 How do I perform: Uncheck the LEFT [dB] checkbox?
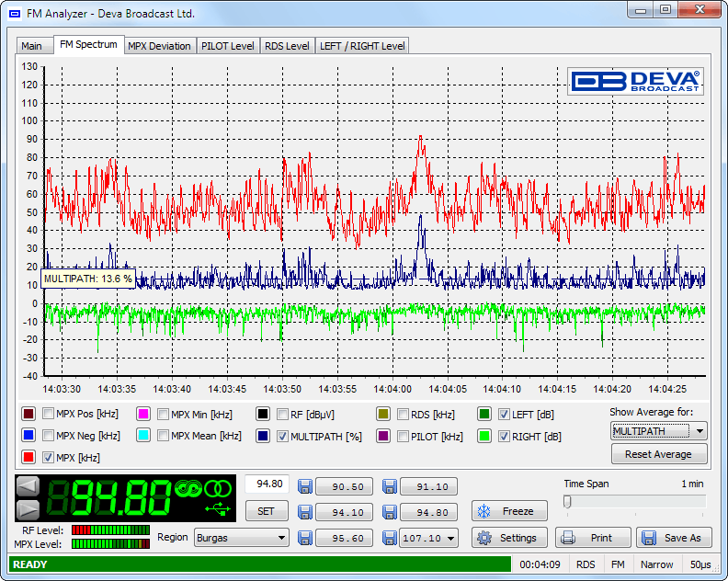point(504,414)
